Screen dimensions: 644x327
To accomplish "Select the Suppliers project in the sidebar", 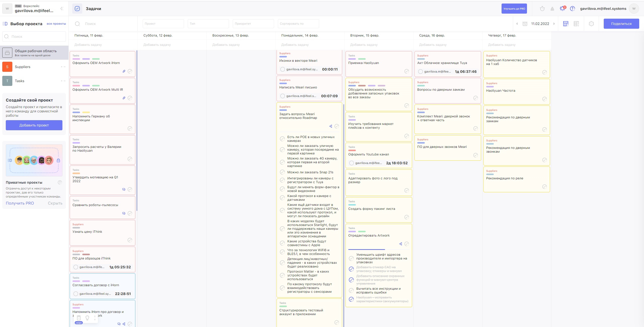I will coord(23,67).
